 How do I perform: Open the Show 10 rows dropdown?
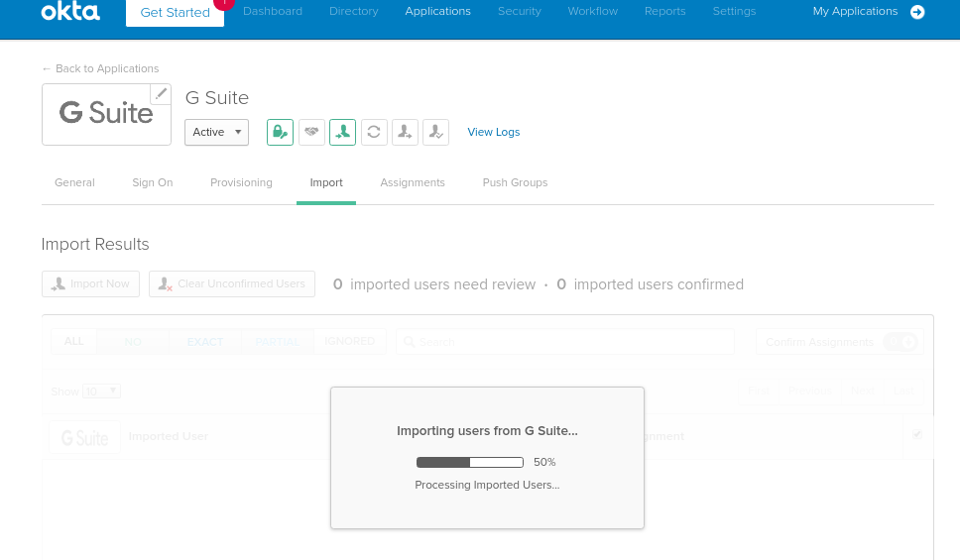click(x=101, y=392)
